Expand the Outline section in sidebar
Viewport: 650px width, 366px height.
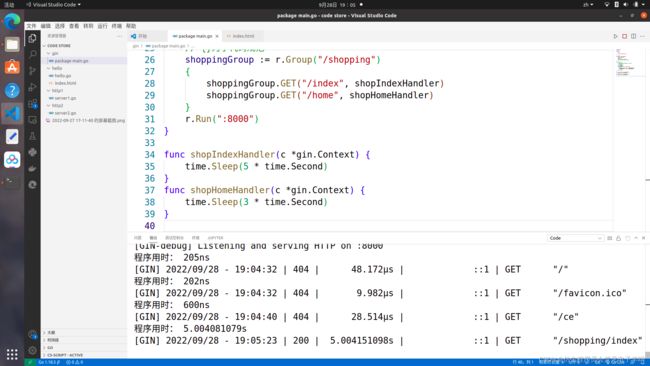[84, 332]
